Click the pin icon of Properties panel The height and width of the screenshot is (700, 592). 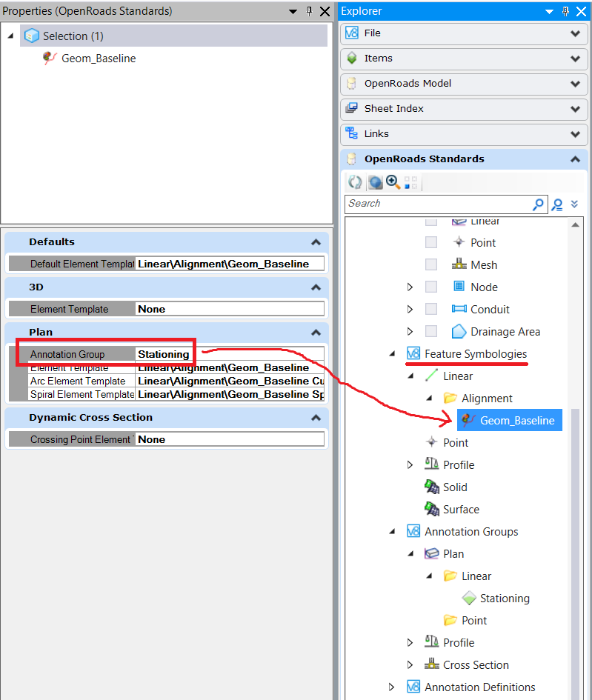point(309,11)
